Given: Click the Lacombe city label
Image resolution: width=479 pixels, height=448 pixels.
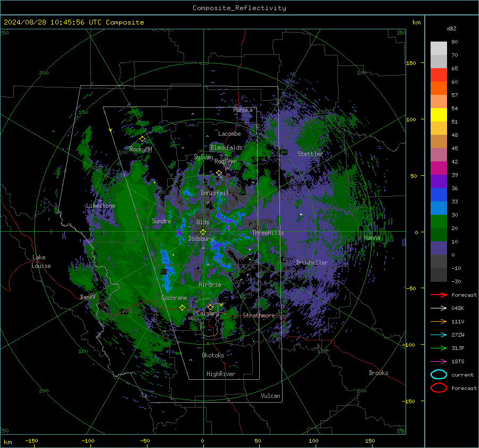Looking at the screenshot, I should (x=229, y=134).
